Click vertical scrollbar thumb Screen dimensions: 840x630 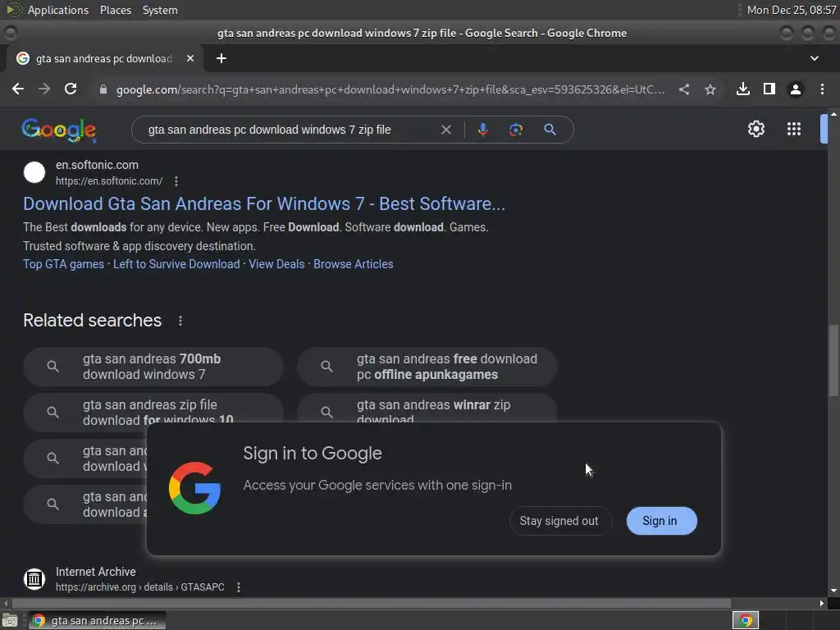(x=833, y=361)
